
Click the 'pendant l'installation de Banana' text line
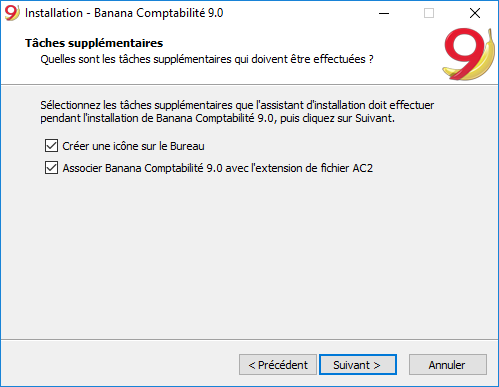pyautogui.click(x=217, y=118)
